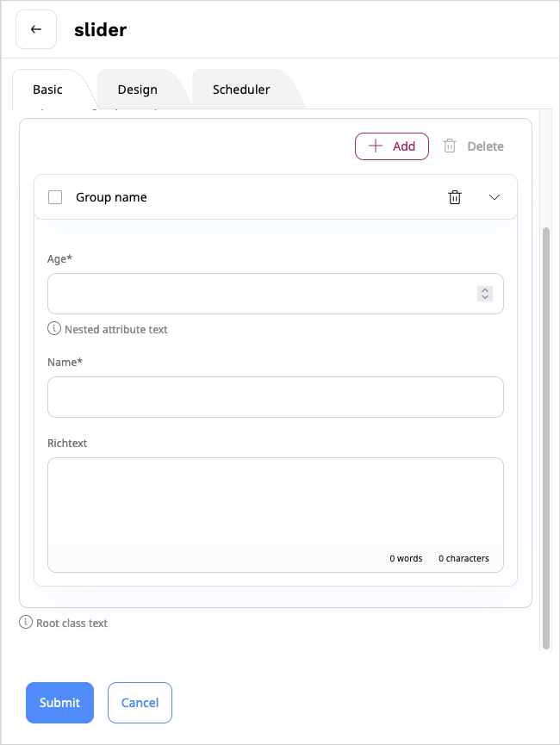
Task: Switch to the Design tab
Action: [137, 89]
